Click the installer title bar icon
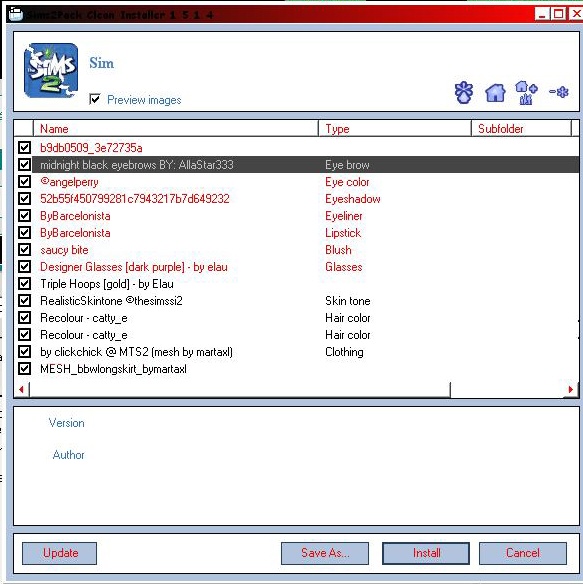Image resolution: width=583 pixels, height=584 pixels. coord(16,15)
